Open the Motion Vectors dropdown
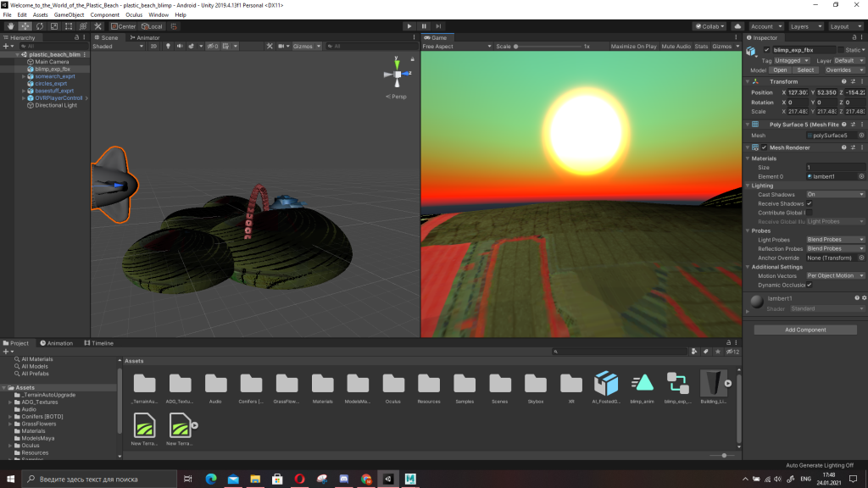Image resolution: width=868 pixels, height=488 pixels. click(x=835, y=276)
